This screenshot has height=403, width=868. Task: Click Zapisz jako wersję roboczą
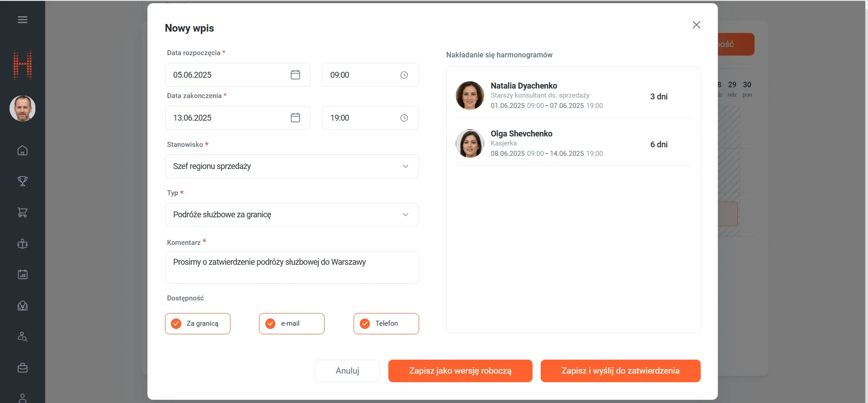pos(460,371)
